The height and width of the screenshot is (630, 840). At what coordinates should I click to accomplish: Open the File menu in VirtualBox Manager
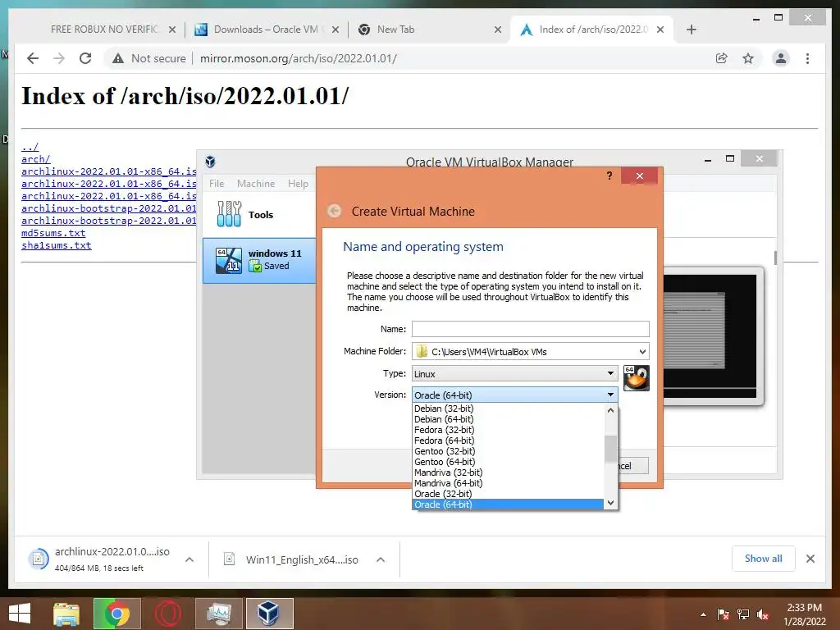(x=217, y=184)
